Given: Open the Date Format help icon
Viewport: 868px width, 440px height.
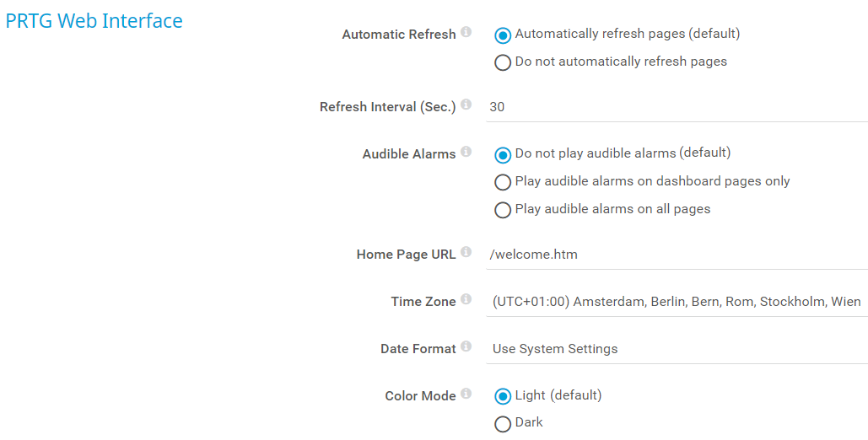Looking at the screenshot, I should tap(466, 347).
